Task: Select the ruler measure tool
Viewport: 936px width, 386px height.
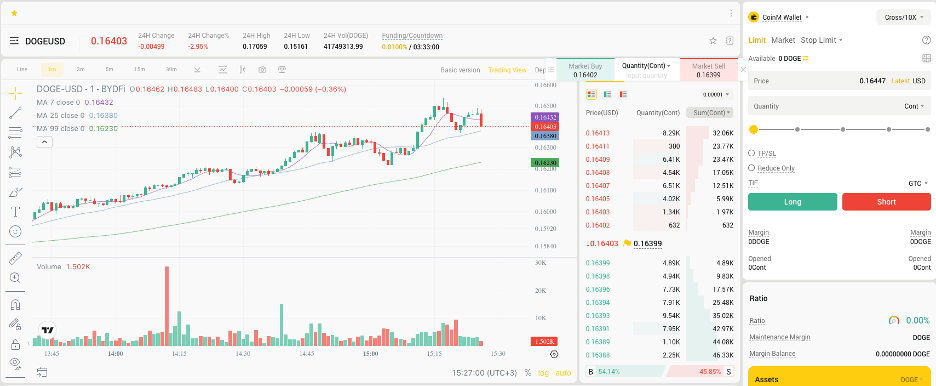Action: click(16, 258)
